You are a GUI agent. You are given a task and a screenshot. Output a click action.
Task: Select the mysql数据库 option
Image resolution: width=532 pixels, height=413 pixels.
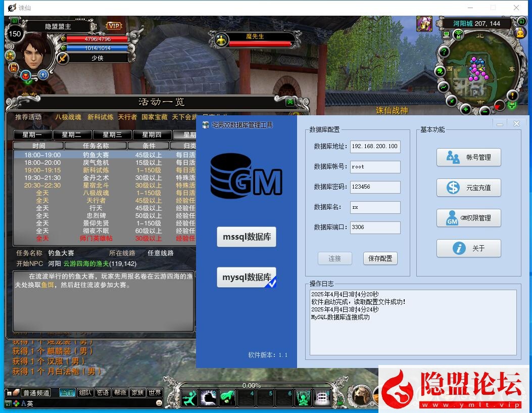coord(247,277)
